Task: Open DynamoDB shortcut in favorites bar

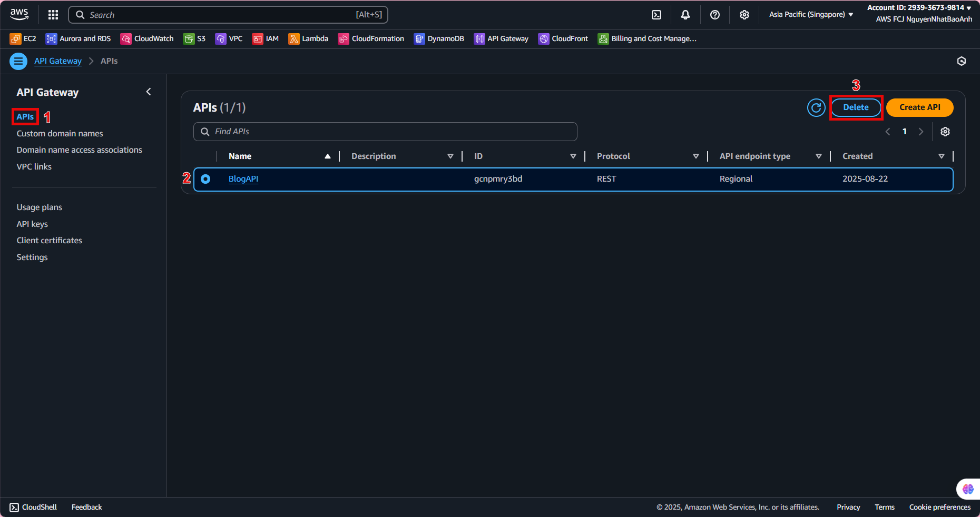Action: 439,38
